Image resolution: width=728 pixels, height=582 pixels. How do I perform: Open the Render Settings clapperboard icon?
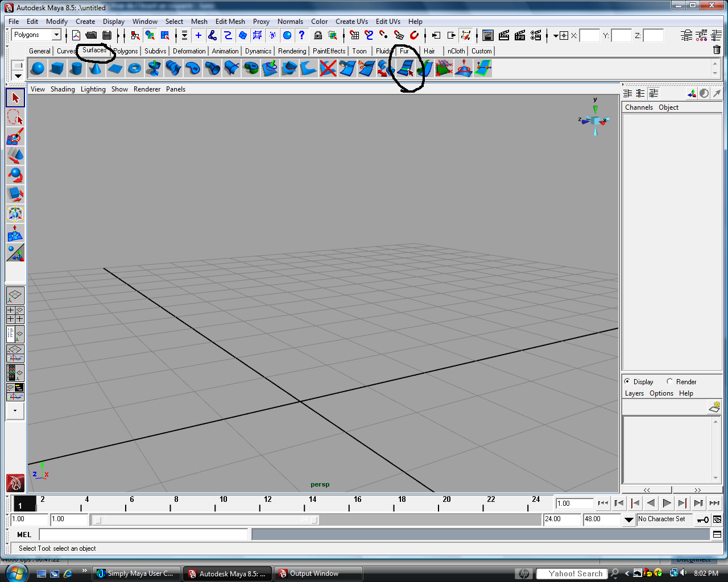536,35
